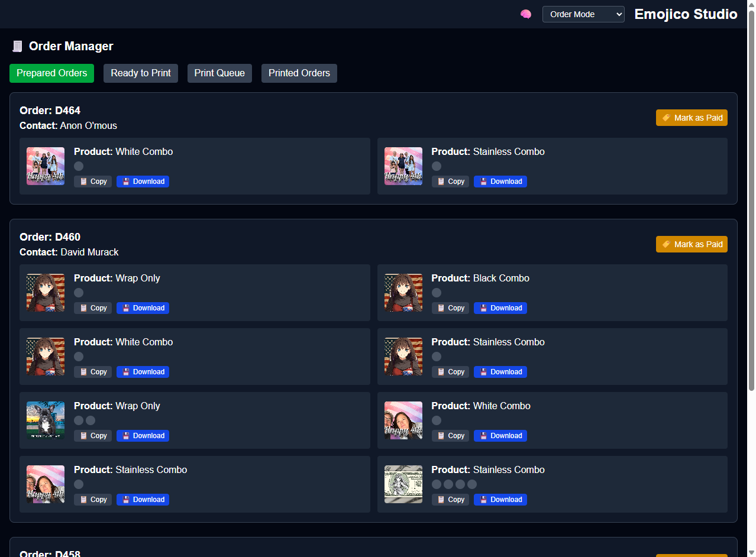
Task: Click the page vertical scrollbar
Action: click(x=751, y=199)
